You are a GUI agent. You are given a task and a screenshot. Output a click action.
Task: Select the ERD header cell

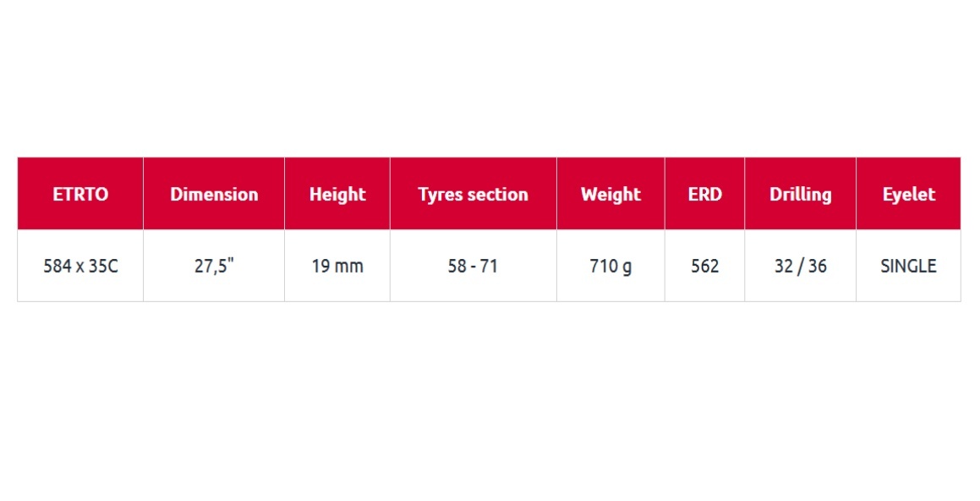coord(705,194)
